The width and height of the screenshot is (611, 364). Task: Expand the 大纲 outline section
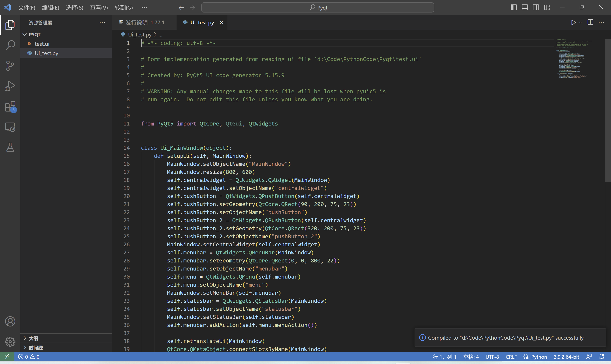[x=66, y=338]
